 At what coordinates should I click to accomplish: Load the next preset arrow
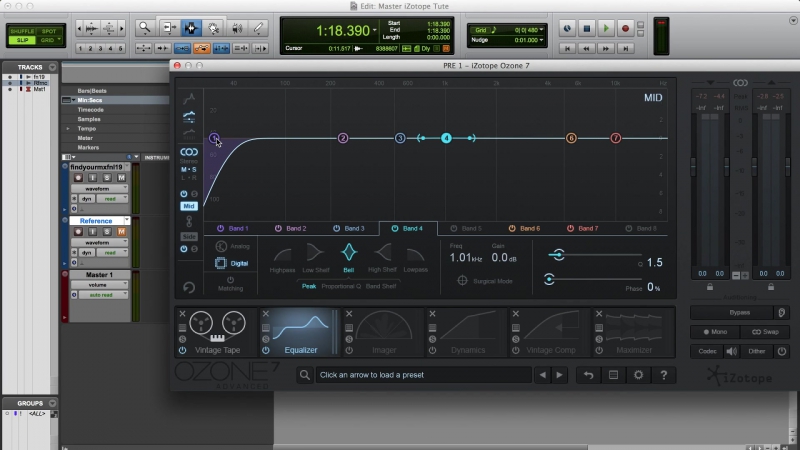tap(559, 375)
